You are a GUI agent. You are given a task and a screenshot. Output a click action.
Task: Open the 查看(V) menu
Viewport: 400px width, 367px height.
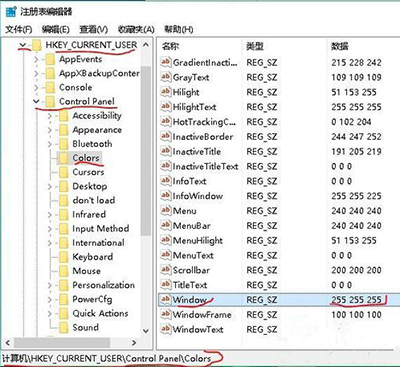coord(94,30)
